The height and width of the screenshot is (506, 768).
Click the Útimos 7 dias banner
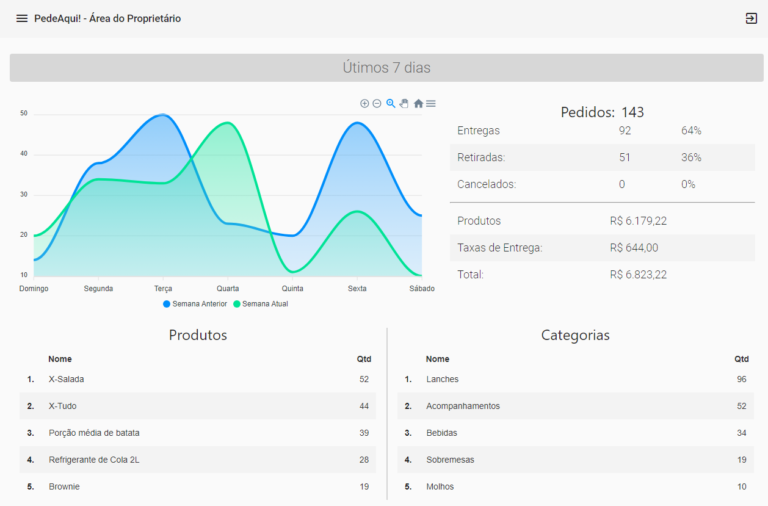386,68
